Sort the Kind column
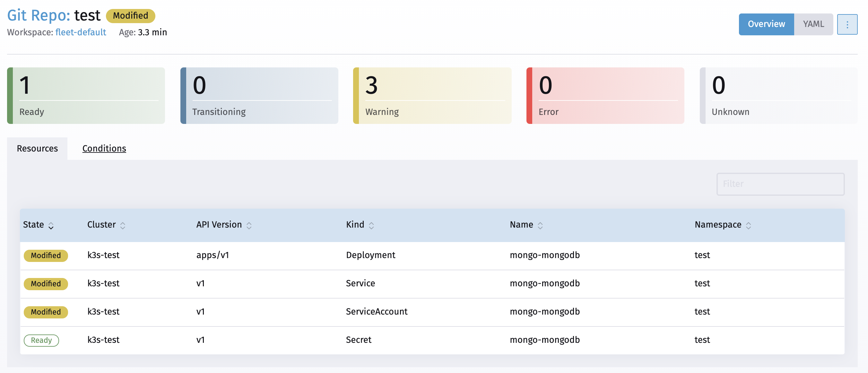Image resolution: width=868 pixels, height=373 pixels. (x=372, y=225)
